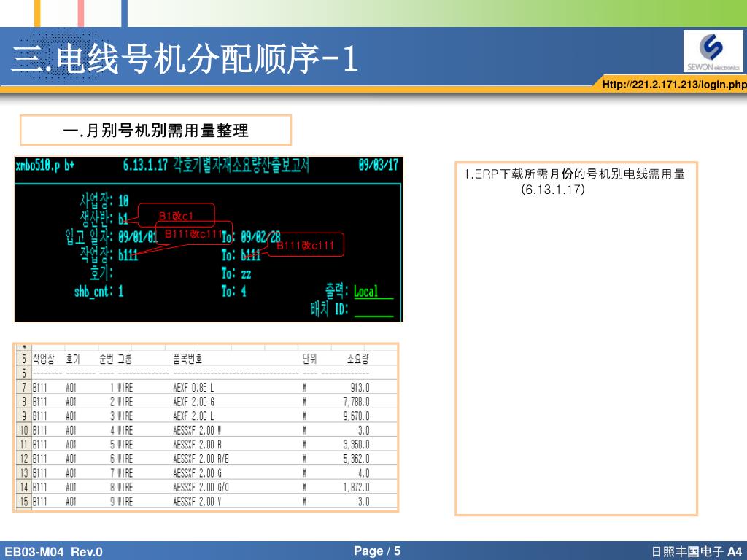747x560 pixels.
Task: Click cell AESSXF 2.00 G/O
Action: click(x=201, y=488)
